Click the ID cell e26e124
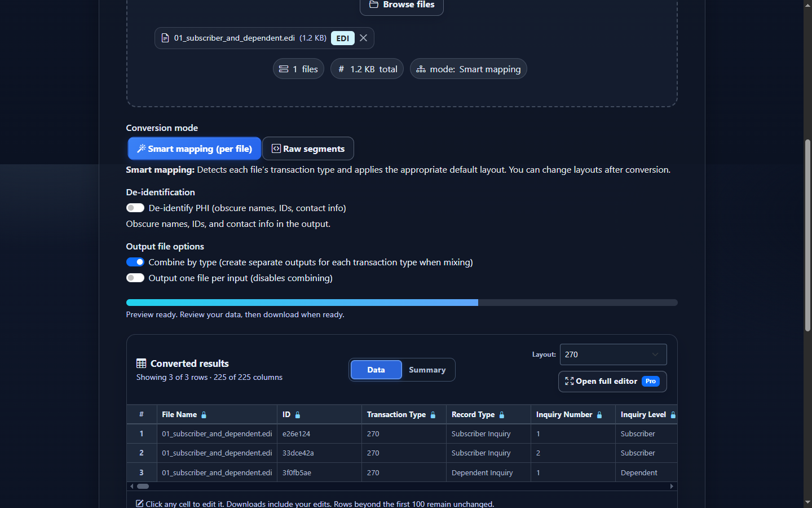Image resolution: width=812 pixels, height=508 pixels. (319, 433)
